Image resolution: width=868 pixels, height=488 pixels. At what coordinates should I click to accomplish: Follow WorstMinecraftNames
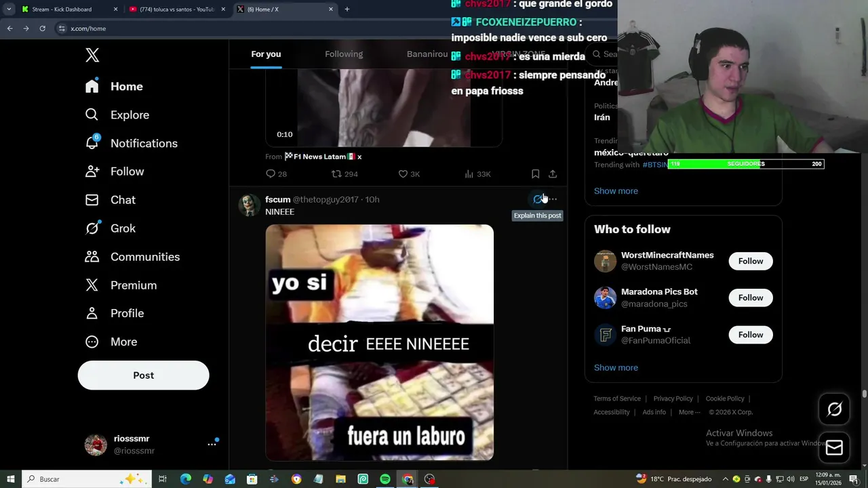[751, 261]
